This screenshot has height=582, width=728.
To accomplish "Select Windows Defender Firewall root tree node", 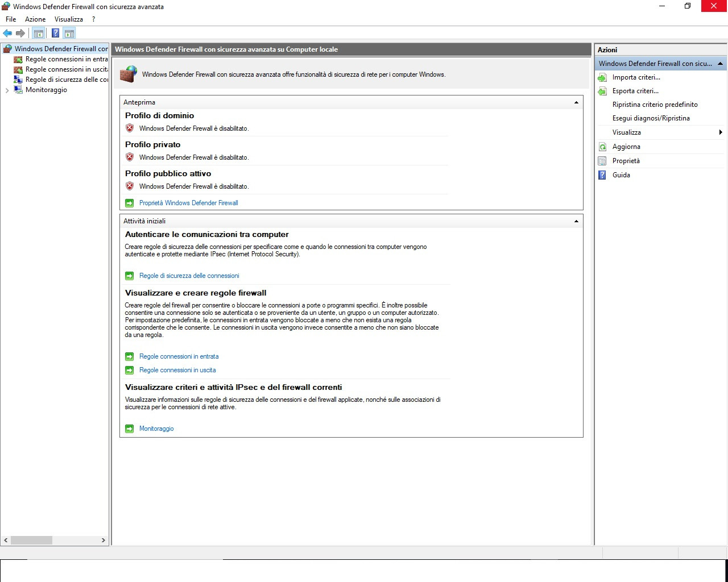I will pyautogui.click(x=61, y=49).
